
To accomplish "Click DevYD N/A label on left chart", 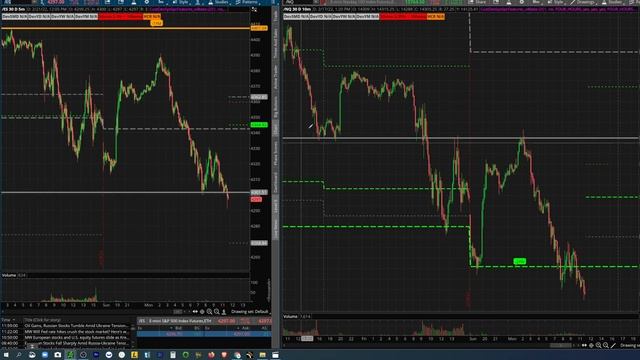I will pos(39,17).
